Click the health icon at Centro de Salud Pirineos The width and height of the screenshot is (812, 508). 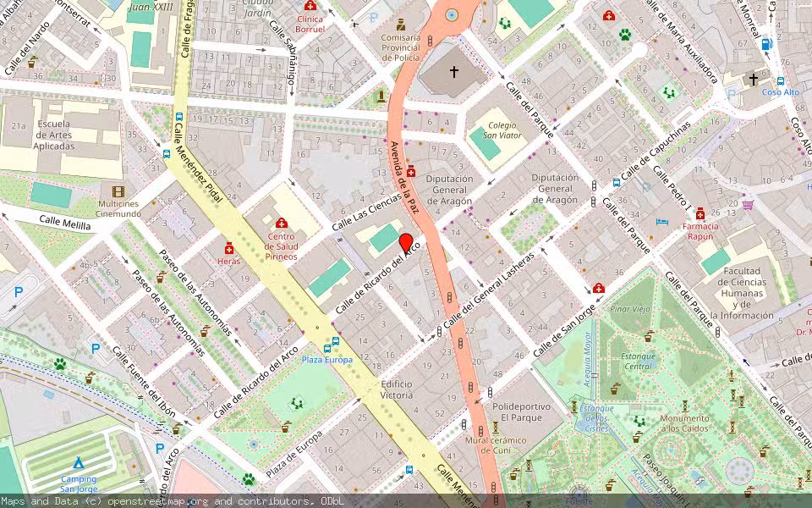[281, 224]
